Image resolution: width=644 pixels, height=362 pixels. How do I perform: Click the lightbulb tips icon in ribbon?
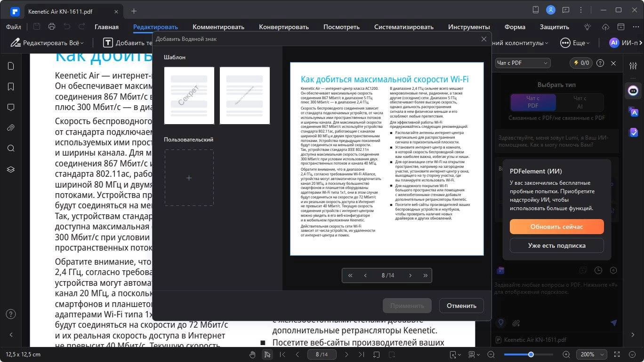(587, 27)
